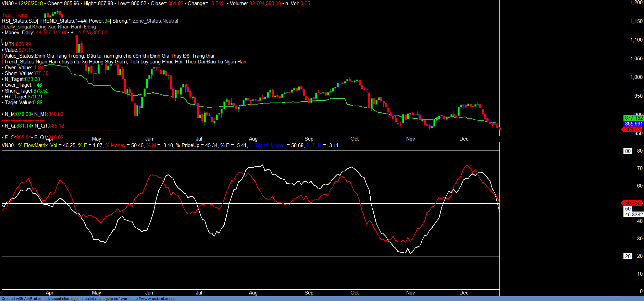Click the red 50.457 indicator value tag
644x301 pixels.
[x=632, y=203]
